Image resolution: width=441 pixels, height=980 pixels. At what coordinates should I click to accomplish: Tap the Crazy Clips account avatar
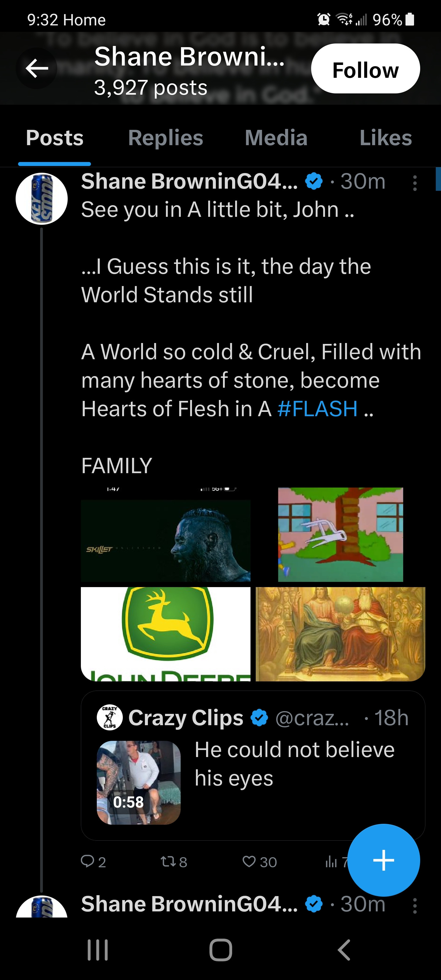click(110, 718)
